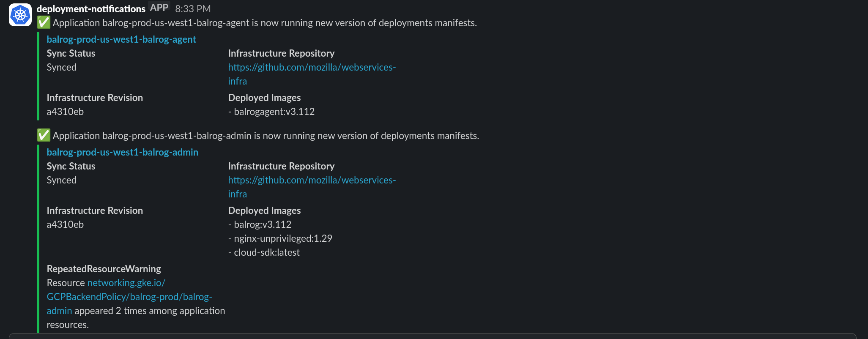Click the message input box at bottom
Viewport: 868px width, 339px height.
point(433,336)
